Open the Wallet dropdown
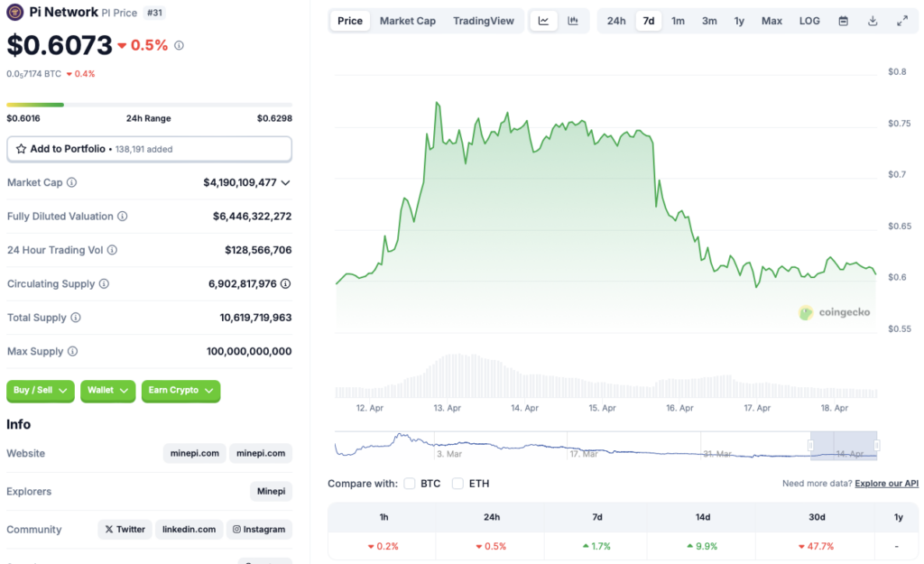The height and width of the screenshot is (564, 924). tap(108, 391)
